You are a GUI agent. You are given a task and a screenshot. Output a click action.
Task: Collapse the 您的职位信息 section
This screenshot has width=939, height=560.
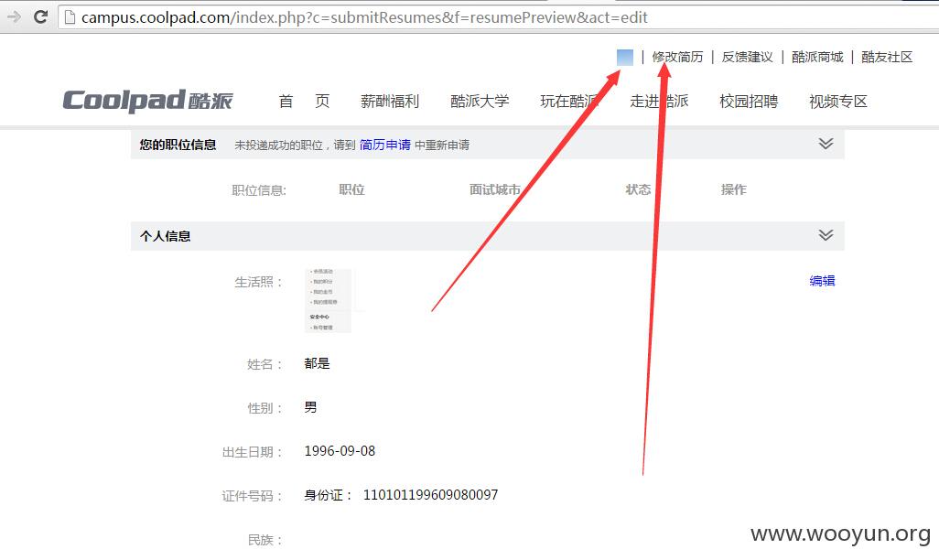click(x=826, y=144)
